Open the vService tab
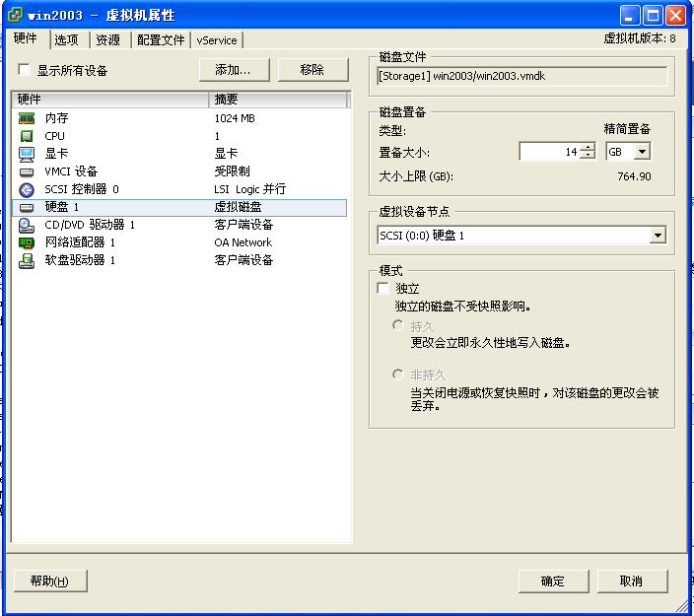 tap(217, 39)
